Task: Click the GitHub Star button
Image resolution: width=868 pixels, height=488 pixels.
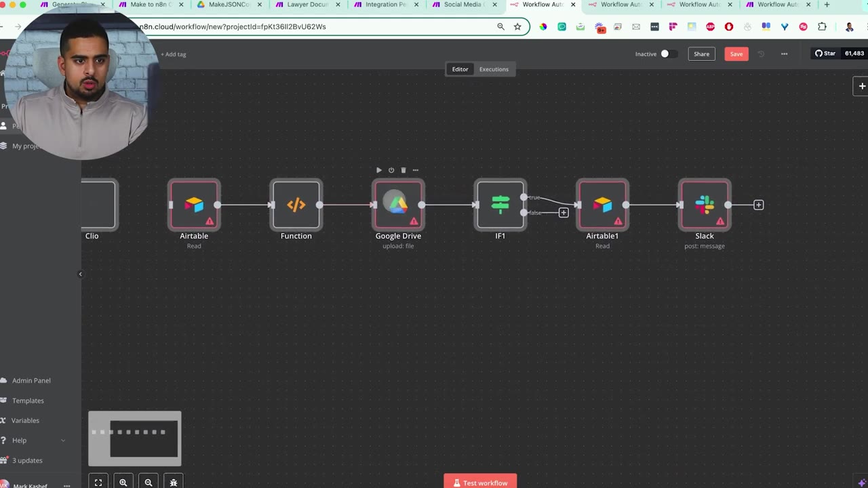Action: tap(825, 54)
